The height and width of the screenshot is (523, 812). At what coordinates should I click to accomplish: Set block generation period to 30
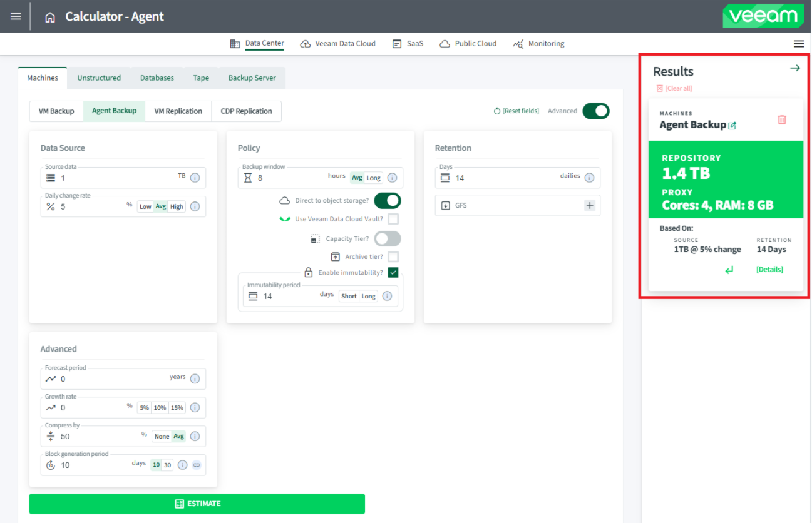click(x=168, y=465)
